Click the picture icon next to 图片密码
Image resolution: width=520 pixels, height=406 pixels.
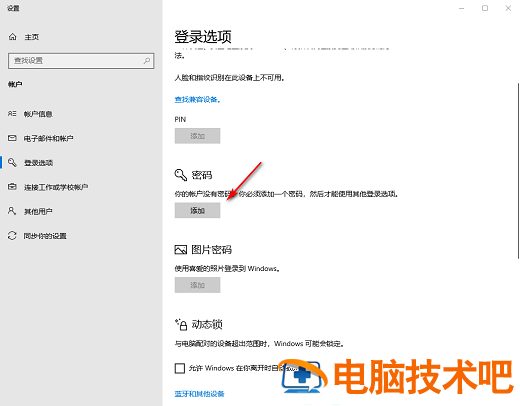click(x=181, y=250)
